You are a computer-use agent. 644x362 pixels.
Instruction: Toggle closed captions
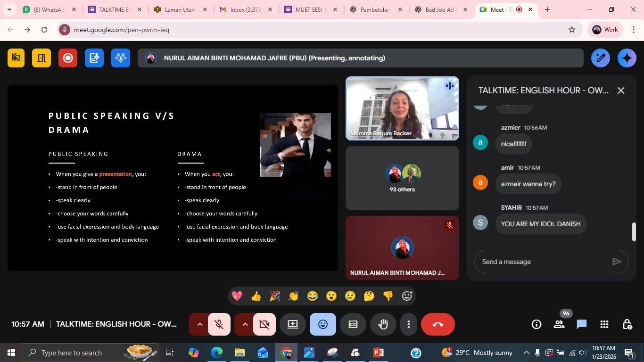point(353,324)
